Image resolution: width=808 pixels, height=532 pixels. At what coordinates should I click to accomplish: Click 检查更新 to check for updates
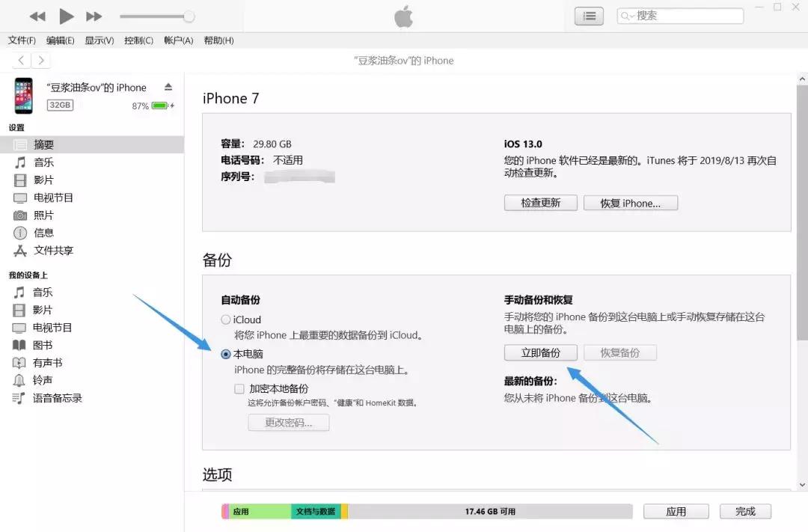[x=540, y=202]
